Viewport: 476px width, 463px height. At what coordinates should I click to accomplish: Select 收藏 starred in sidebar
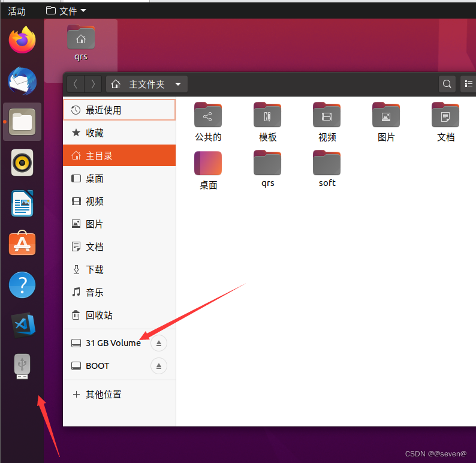coord(119,133)
